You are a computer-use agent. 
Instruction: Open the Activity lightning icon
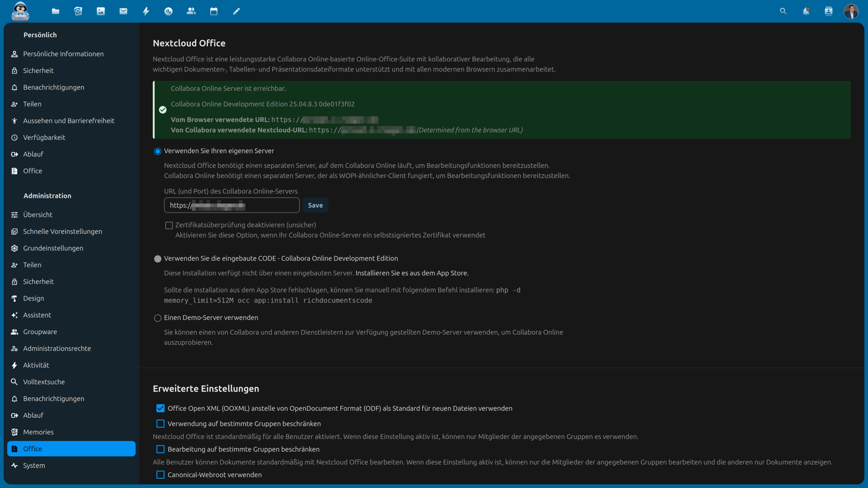click(146, 11)
